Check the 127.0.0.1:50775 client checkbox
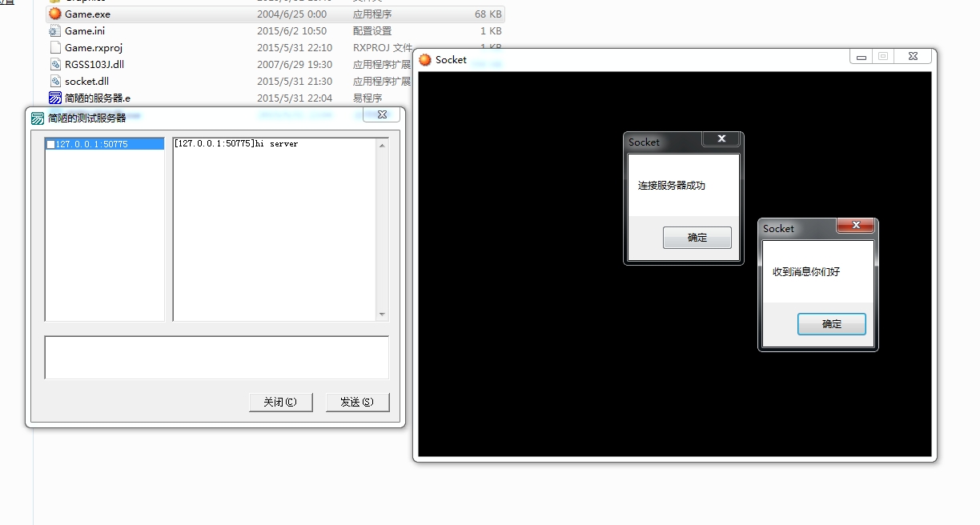 [51, 145]
